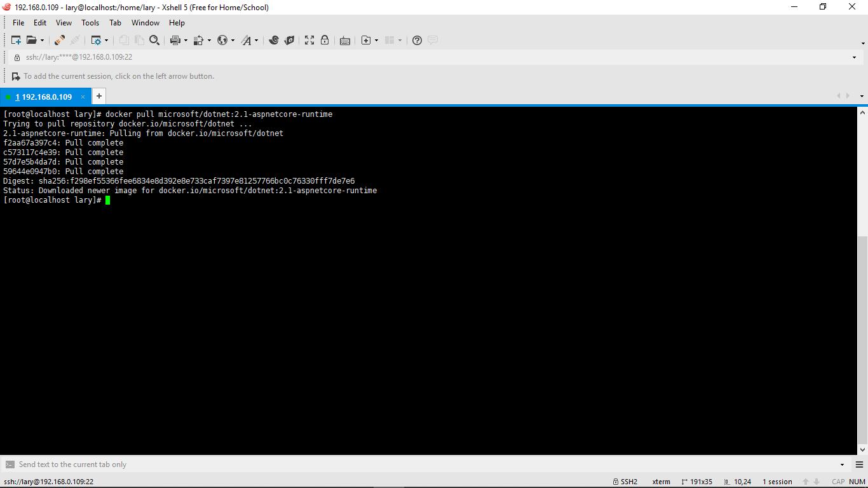Click the 191x35 terminal size entry
868x488 pixels.
coord(696,482)
